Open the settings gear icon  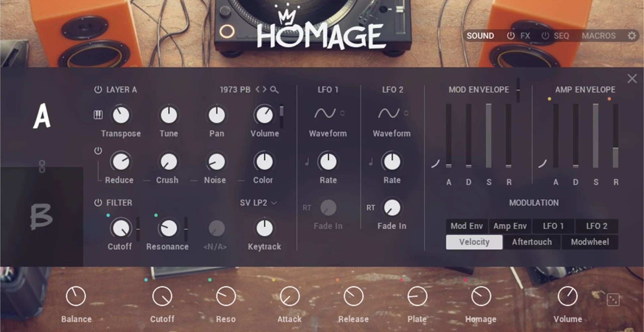[x=632, y=36]
